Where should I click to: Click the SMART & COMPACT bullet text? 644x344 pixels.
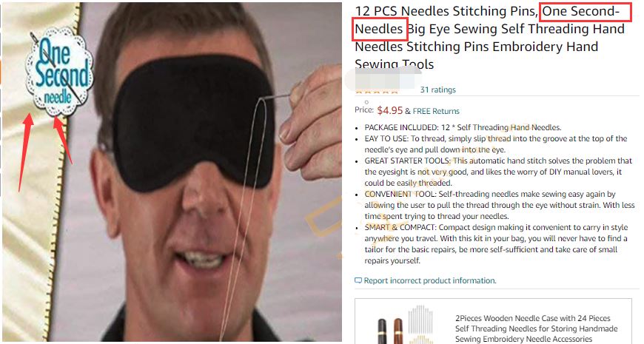click(496, 244)
